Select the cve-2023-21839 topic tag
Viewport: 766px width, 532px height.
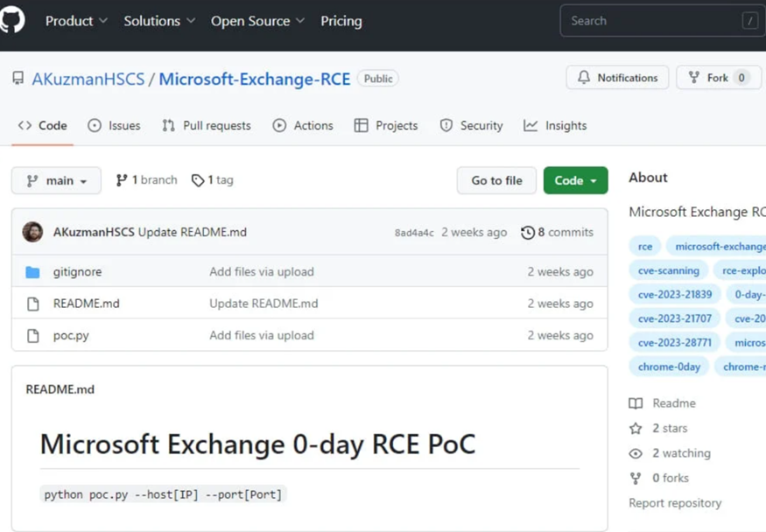[x=675, y=295]
